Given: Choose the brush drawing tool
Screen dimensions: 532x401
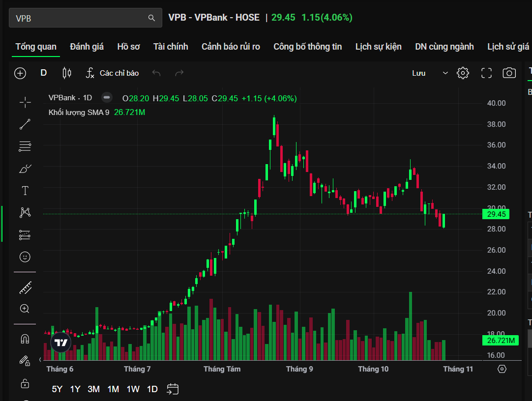Looking at the screenshot, I should point(25,169).
